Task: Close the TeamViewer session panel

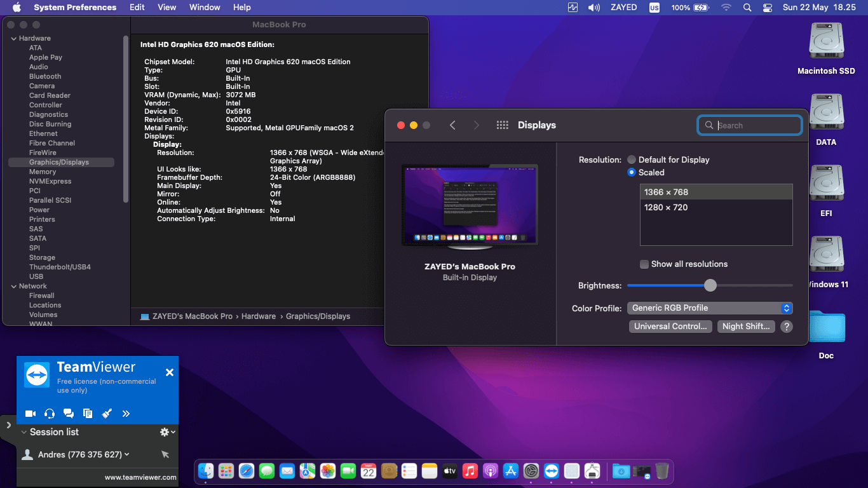Action: point(170,372)
